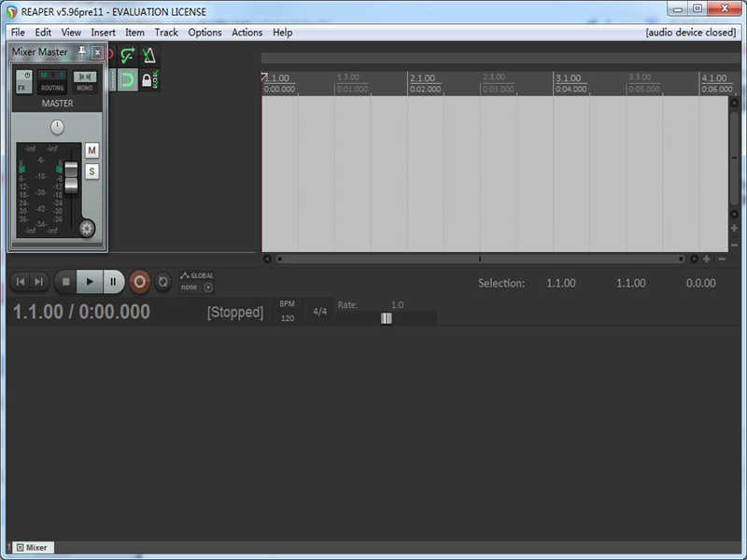This screenshot has height=560, width=747.
Task: Click the BPM 120 tempo field
Action: [288, 311]
